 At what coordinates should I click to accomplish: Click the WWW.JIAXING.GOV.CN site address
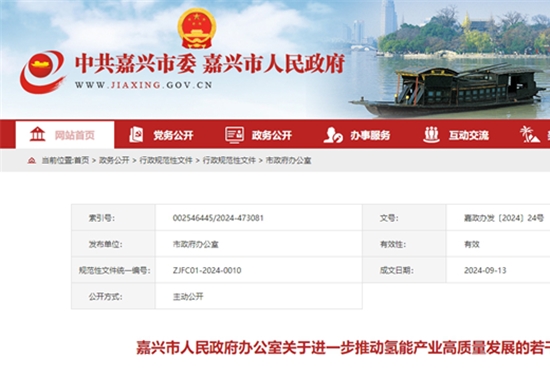click(143, 85)
